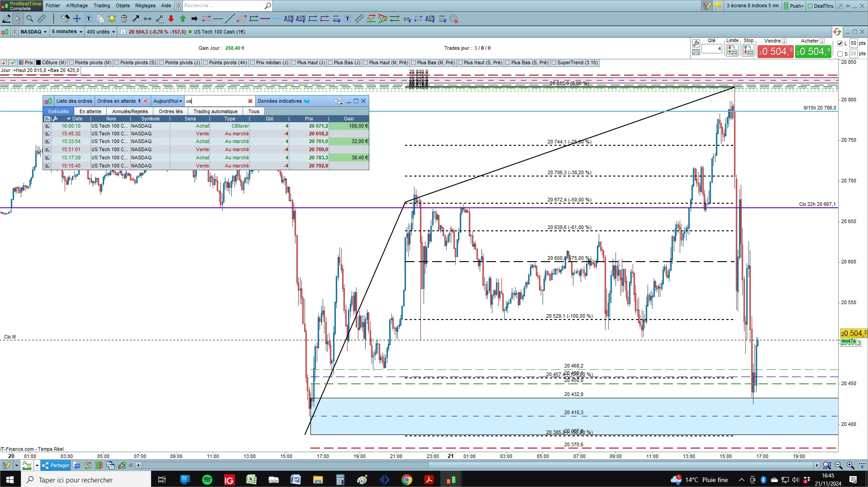Screen dimensions: 868x487
Task: Clear the orders search filter with red X
Action: pyautogui.click(x=250, y=101)
